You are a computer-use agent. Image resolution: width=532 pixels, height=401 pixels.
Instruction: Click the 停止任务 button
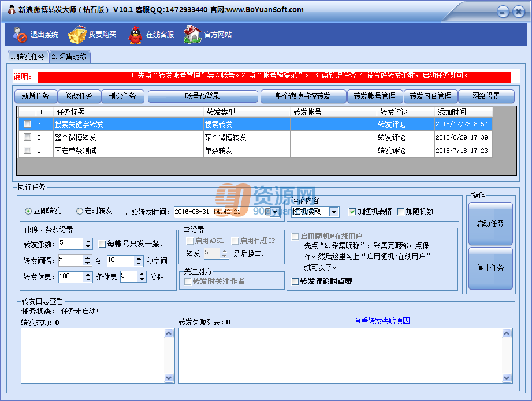[x=490, y=268]
